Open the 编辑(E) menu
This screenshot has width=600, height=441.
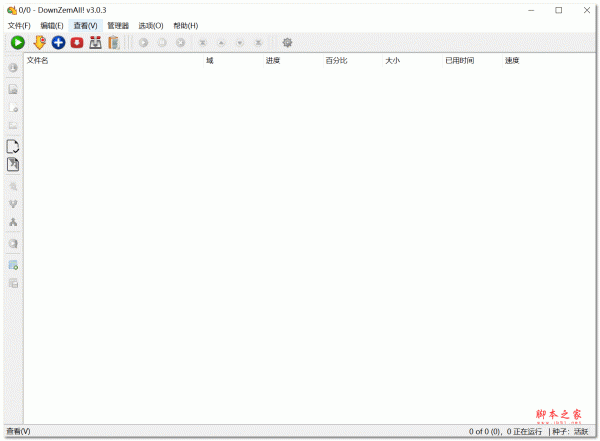click(x=52, y=26)
